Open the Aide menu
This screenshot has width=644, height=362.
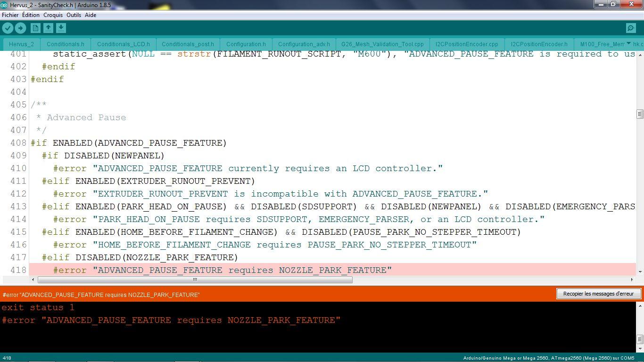[91, 15]
